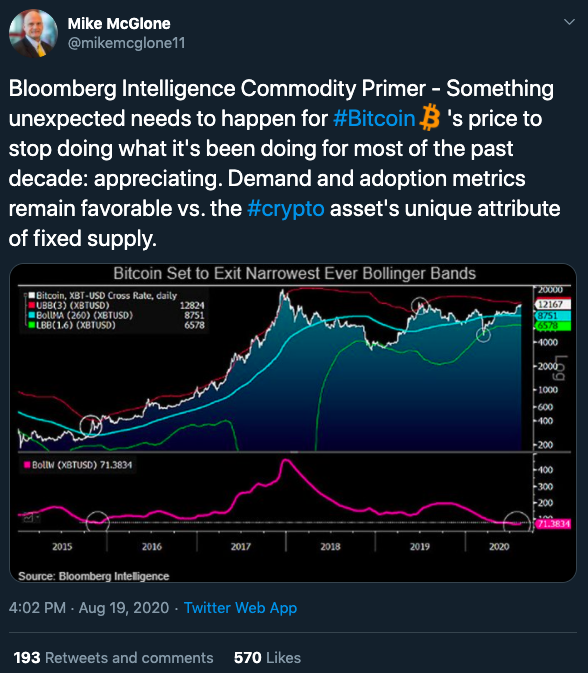Click the small chart icon in lower panel
The image size is (588, 673).
pos(28,518)
